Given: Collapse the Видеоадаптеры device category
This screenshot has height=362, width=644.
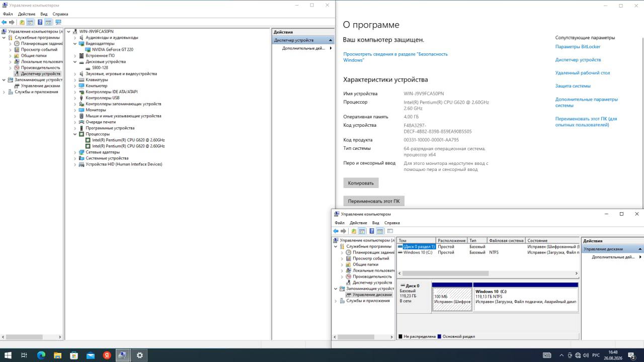Looking at the screenshot, I should (75, 44).
